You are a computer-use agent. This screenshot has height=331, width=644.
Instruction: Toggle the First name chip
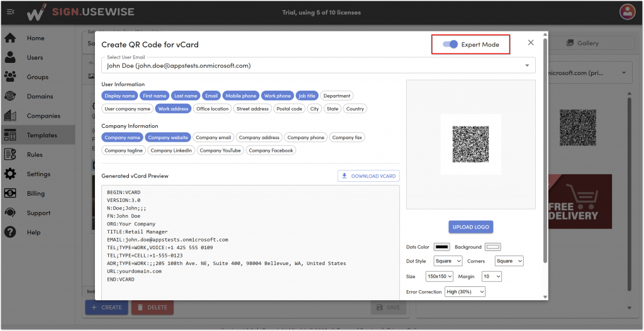point(155,96)
